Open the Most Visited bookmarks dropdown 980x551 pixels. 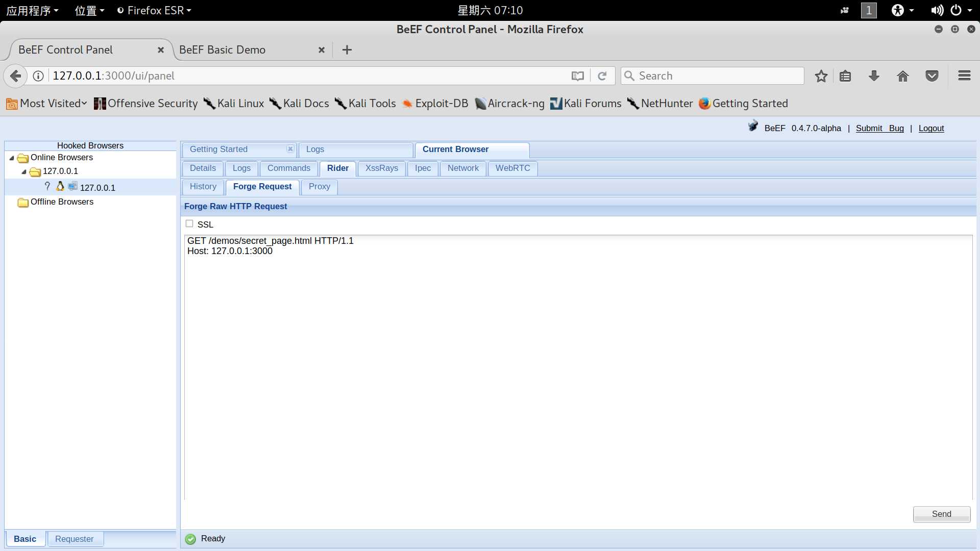point(46,104)
